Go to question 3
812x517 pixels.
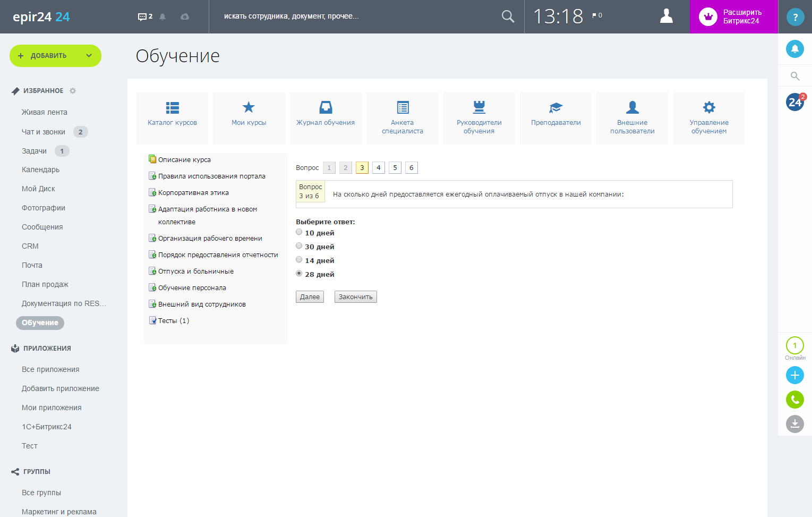pos(362,168)
